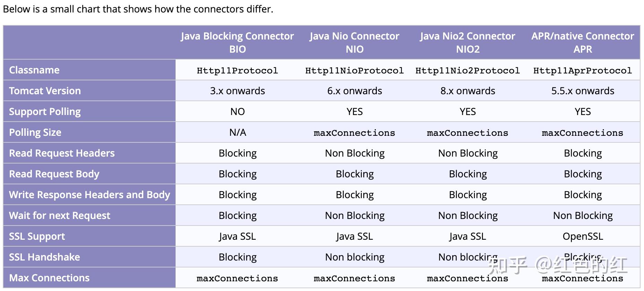Click the intro sentence above the chart
The image size is (644, 291).
coord(138,9)
